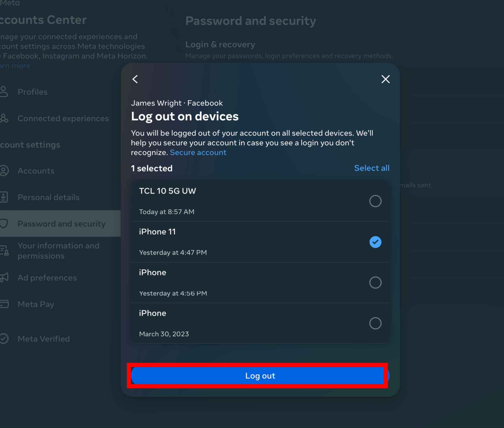Select the iPhone from March 30, 2023
This screenshot has width=504, height=428.
point(375,323)
